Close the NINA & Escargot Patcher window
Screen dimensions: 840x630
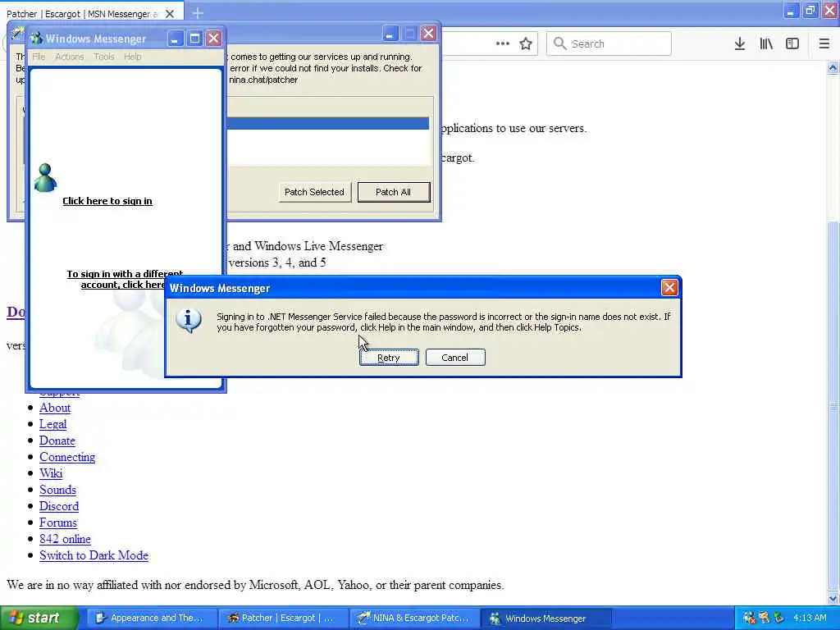point(428,34)
